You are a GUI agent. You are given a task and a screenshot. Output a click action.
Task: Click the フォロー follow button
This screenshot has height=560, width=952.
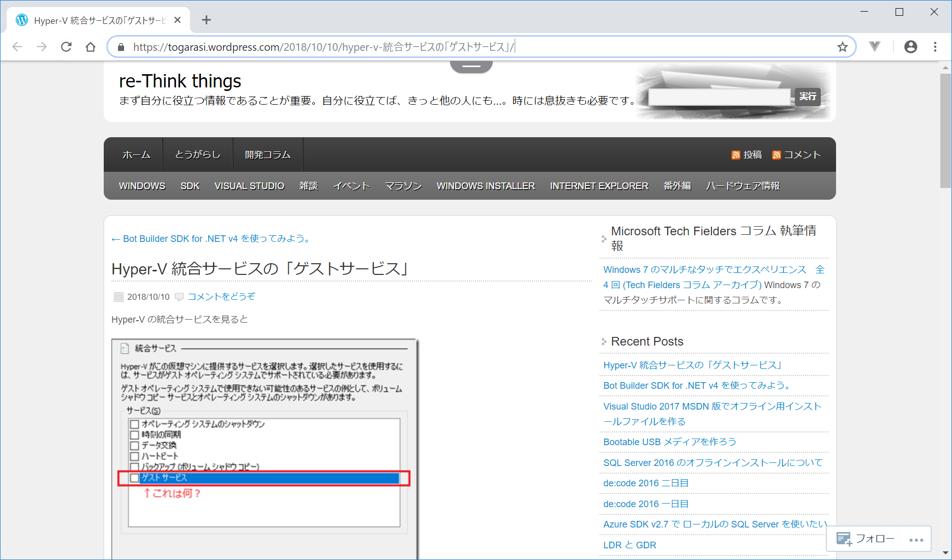click(x=865, y=539)
